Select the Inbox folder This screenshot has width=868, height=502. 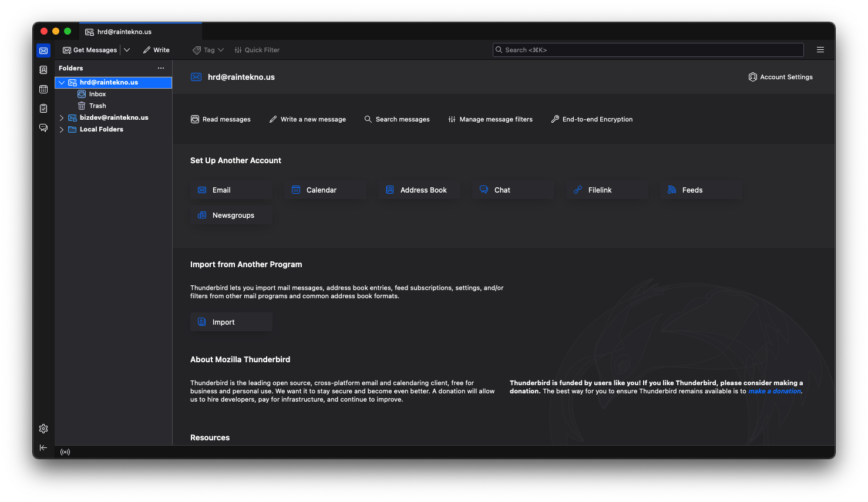pyautogui.click(x=97, y=95)
